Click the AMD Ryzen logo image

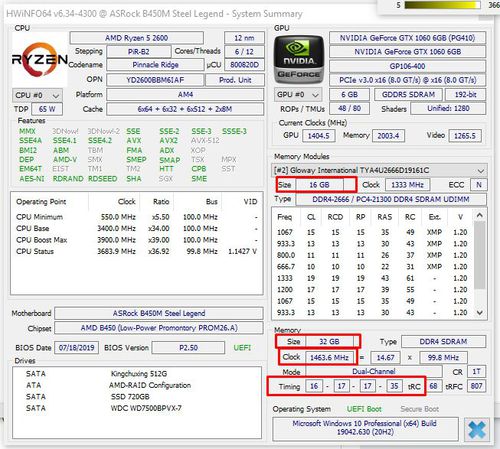pos(40,60)
